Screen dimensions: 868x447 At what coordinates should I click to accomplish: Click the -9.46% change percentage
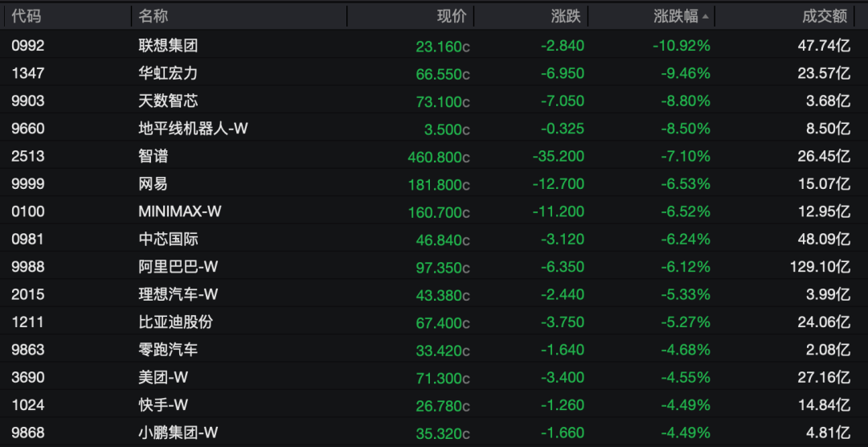click(x=686, y=74)
